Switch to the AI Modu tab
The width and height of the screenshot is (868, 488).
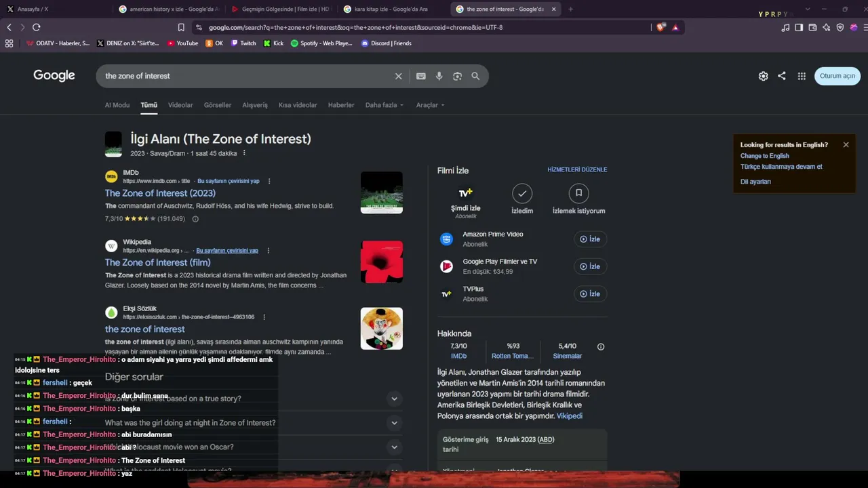117,105
